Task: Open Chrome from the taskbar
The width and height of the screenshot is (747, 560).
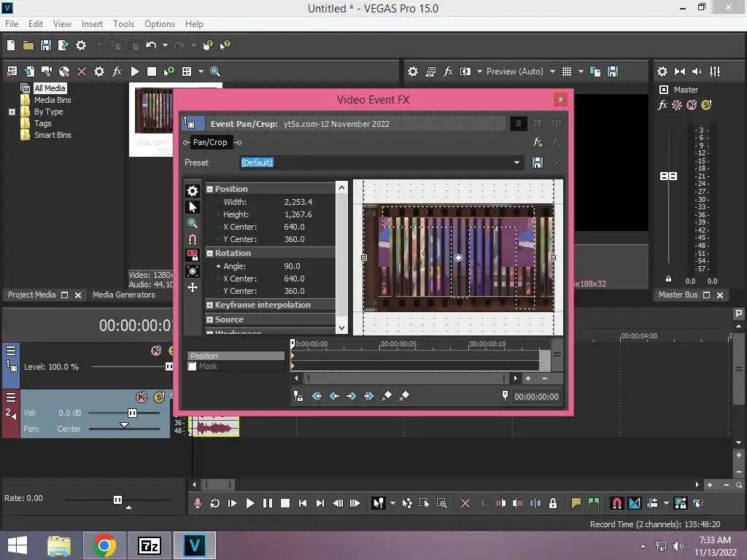Action: tap(104, 545)
